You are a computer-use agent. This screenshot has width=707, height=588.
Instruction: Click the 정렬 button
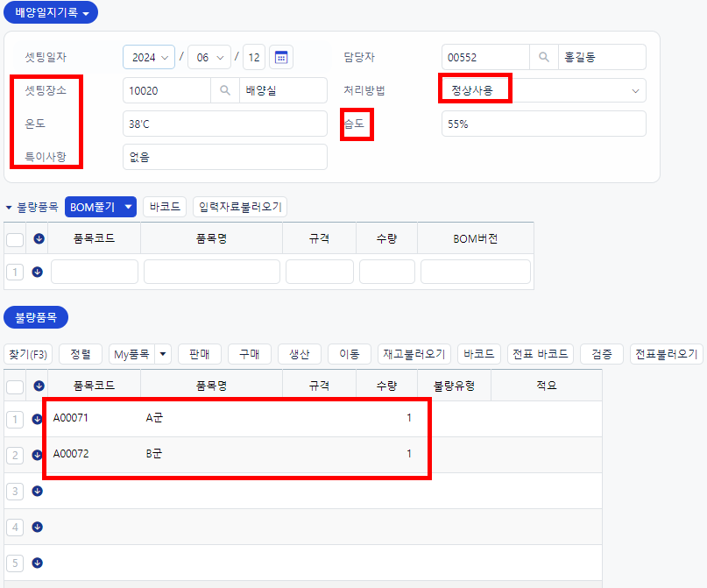(x=81, y=354)
